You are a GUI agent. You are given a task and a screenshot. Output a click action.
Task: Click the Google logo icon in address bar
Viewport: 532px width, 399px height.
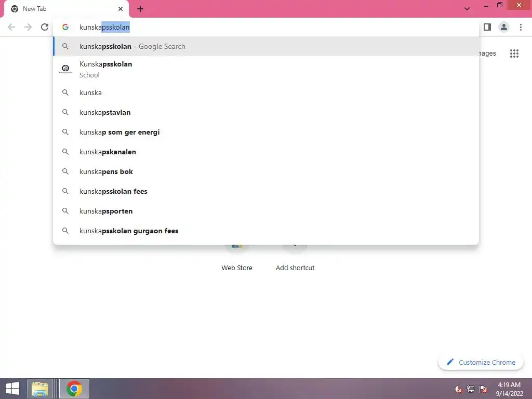(x=65, y=27)
